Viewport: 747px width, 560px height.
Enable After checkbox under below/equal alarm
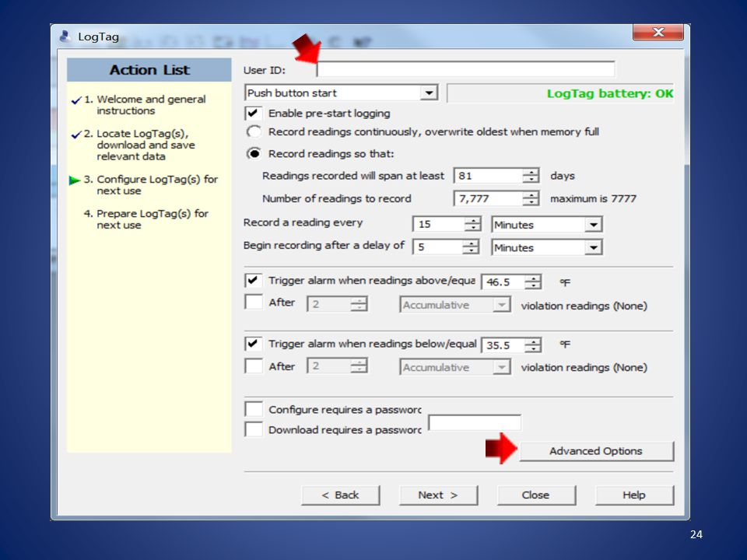pos(254,366)
